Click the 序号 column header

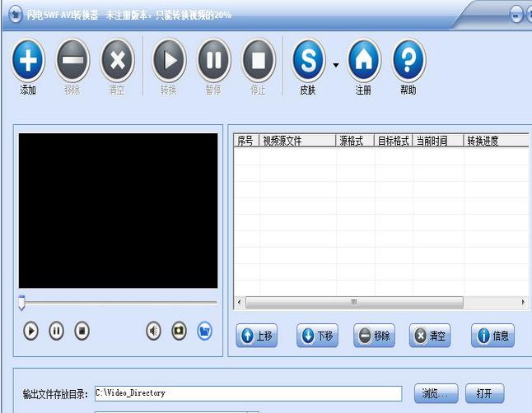246,141
